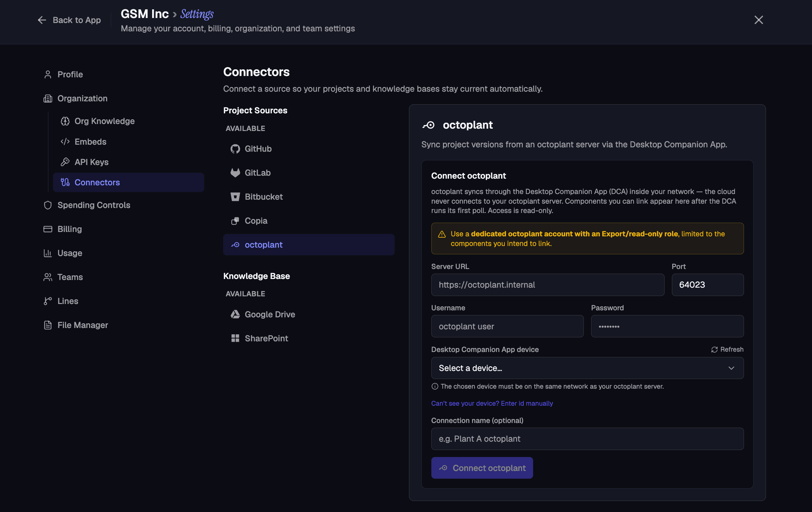The height and width of the screenshot is (512, 812).
Task: Click the Copia logo icon
Action: (235, 221)
